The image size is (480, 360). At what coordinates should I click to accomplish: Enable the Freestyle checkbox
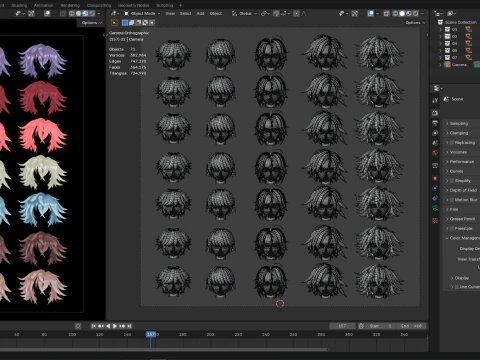[x=452, y=228]
